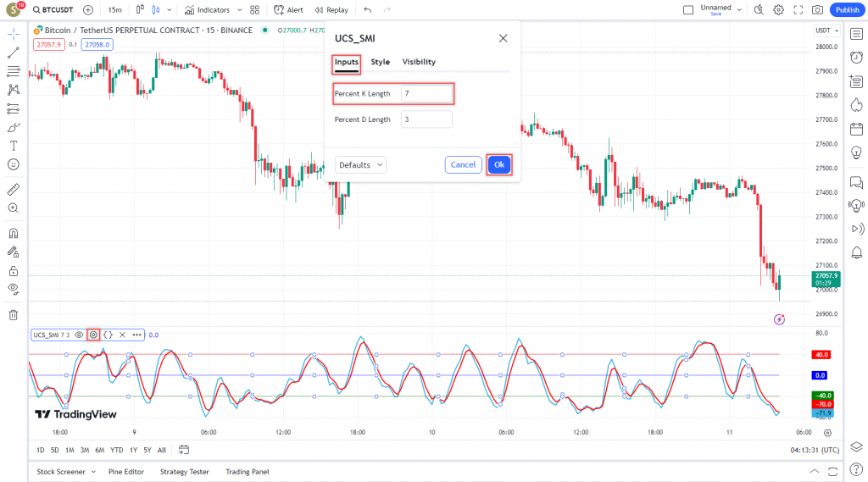
Task: Toggle stay in drawing mode
Action: pyautogui.click(x=14, y=252)
